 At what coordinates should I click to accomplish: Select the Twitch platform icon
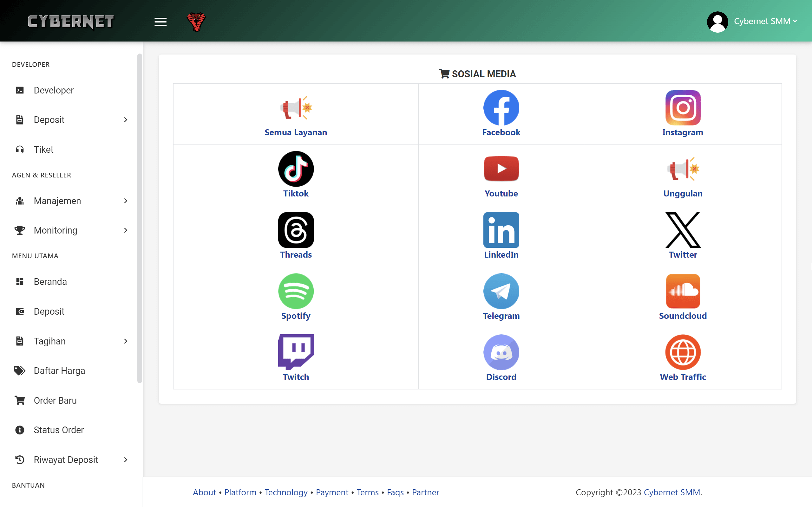[x=296, y=358]
